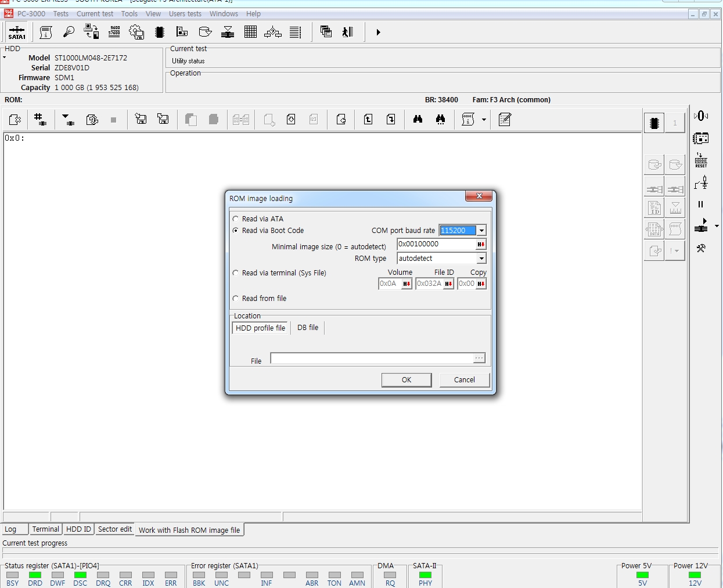Click the Cancel button

click(x=465, y=379)
